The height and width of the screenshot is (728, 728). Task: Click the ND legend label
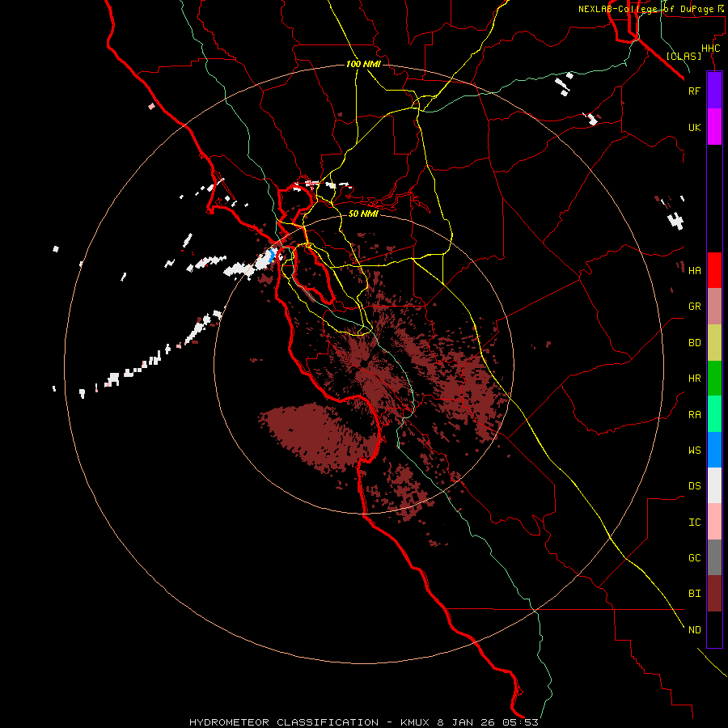click(694, 629)
